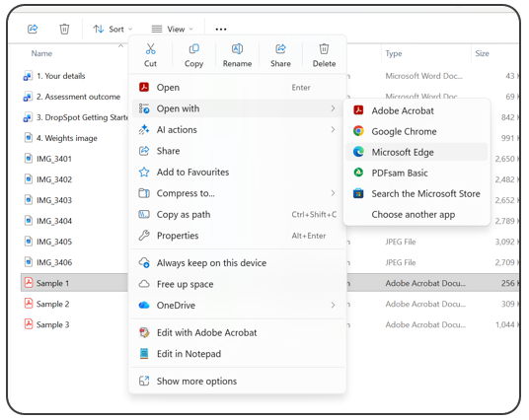Open the View dropdown
The image size is (529, 420).
click(x=172, y=30)
